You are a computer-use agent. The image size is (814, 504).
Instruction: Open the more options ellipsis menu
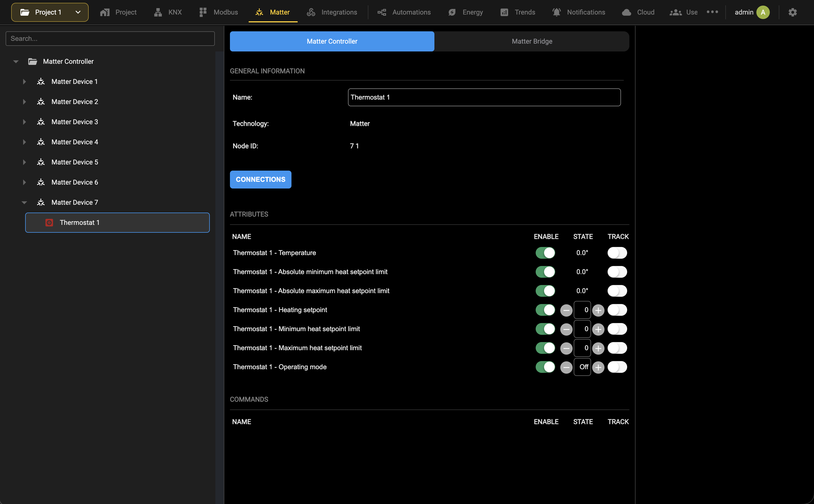tap(712, 12)
